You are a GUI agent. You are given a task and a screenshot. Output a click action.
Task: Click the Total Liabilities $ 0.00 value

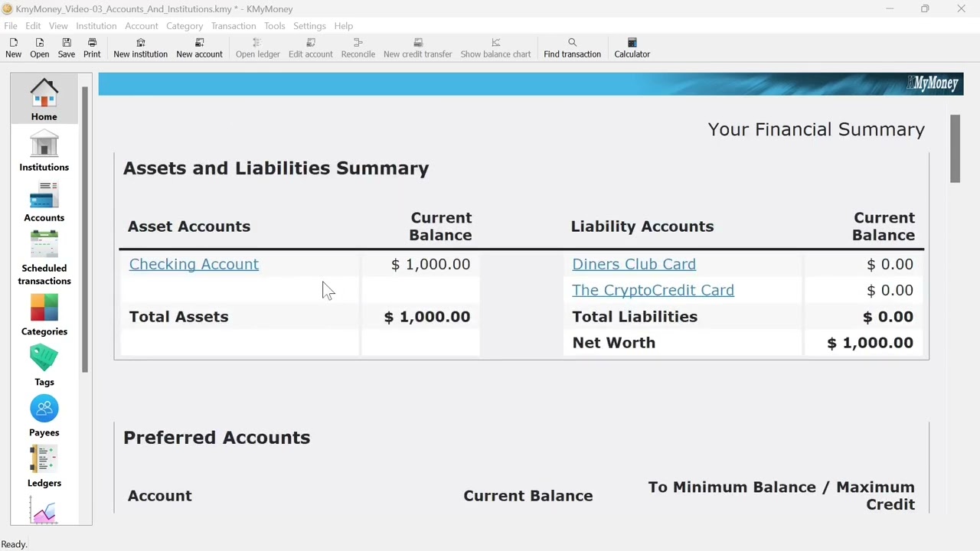coord(888,317)
